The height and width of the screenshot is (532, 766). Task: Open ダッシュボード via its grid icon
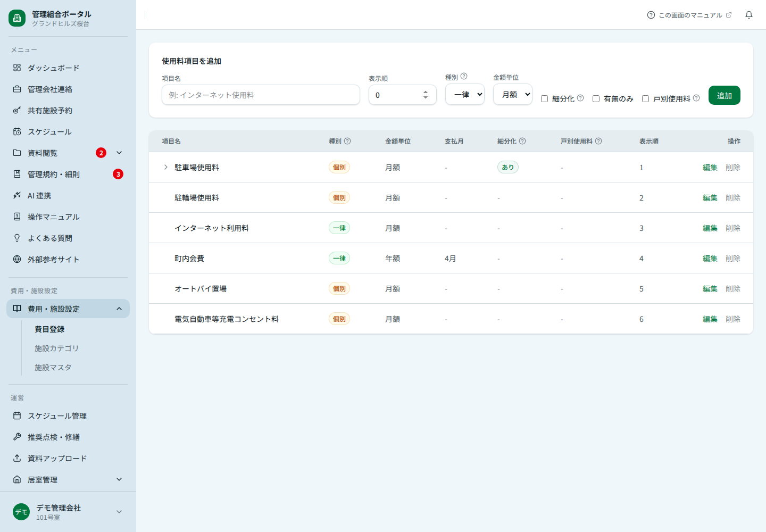click(x=17, y=68)
